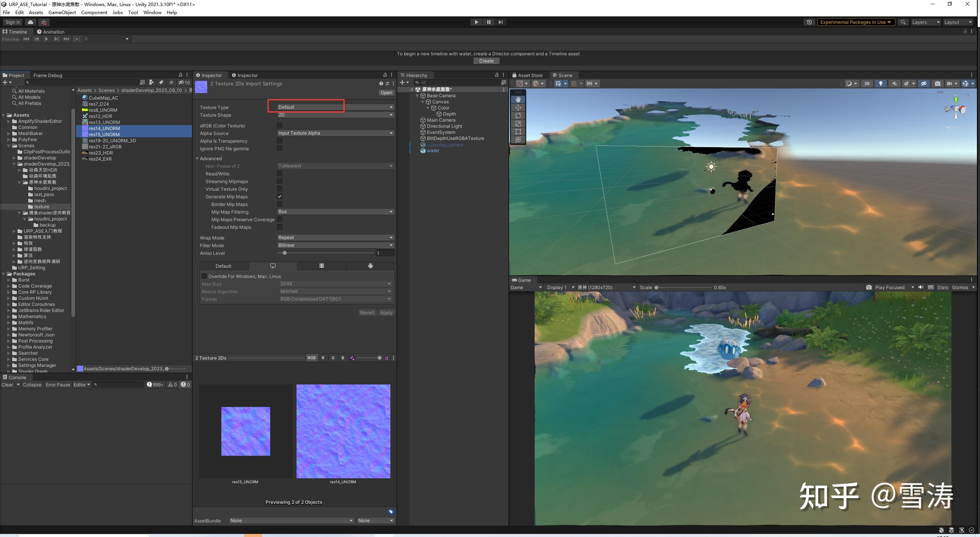Click Search by Label icon in Project panel
Viewport: 980px width, 537px height.
point(161,82)
